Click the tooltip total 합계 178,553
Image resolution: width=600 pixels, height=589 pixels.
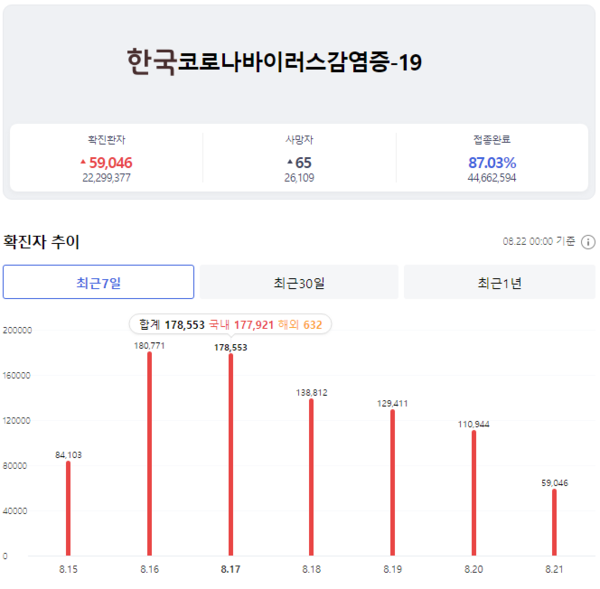(x=172, y=325)
